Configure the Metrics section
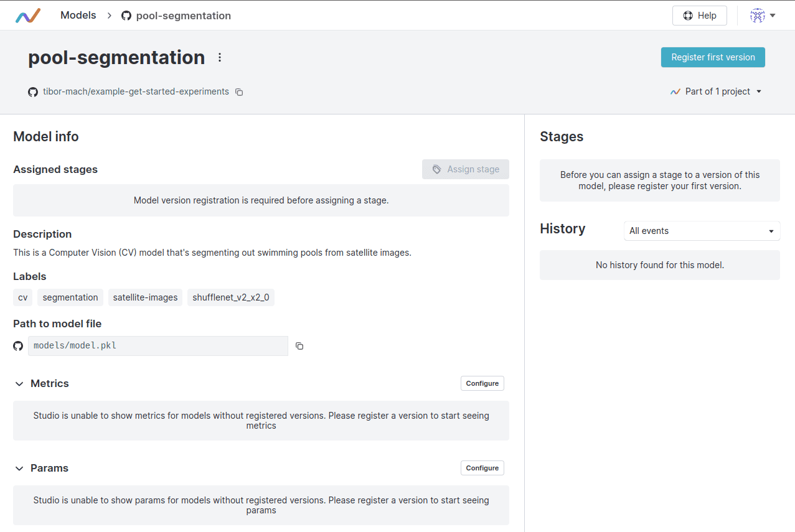Screen dimensions: 795x532 pyautogui.click(x=482, y=383)
